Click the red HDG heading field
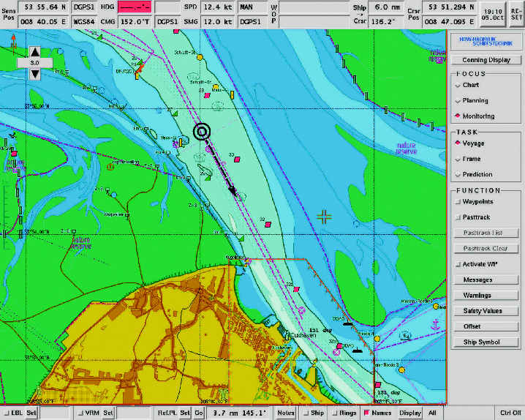This screenshot has height=420, width=525. pos(135,7)
